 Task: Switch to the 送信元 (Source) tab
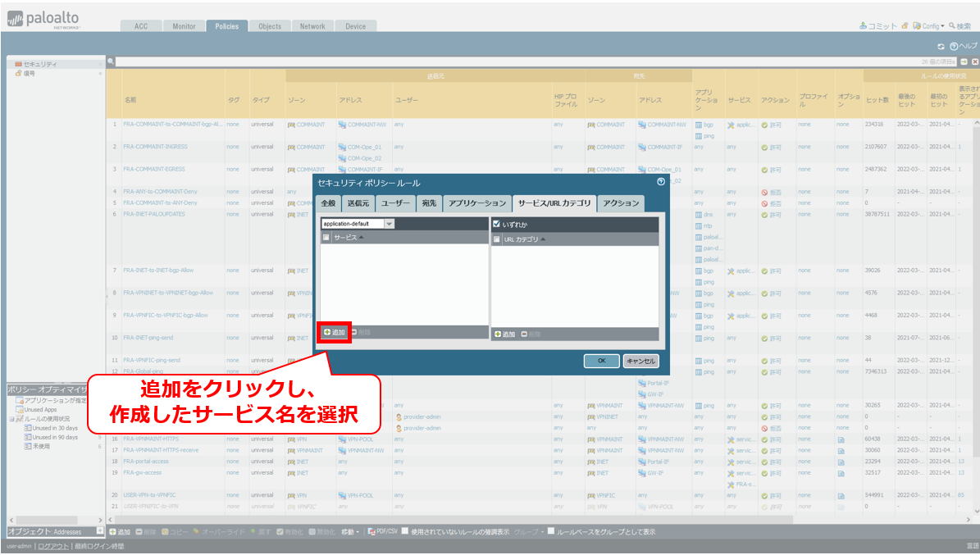coord(358,203)
